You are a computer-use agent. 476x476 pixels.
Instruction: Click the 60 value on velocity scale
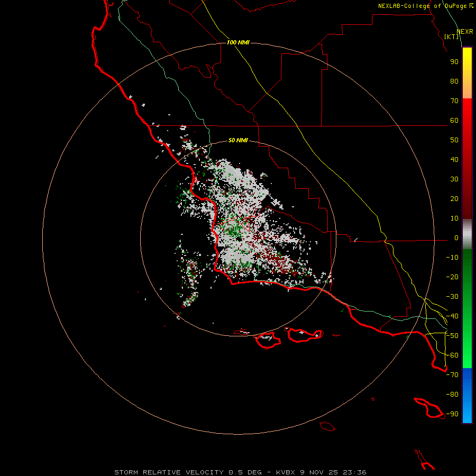pyautogui.click(x=454, y=121)
